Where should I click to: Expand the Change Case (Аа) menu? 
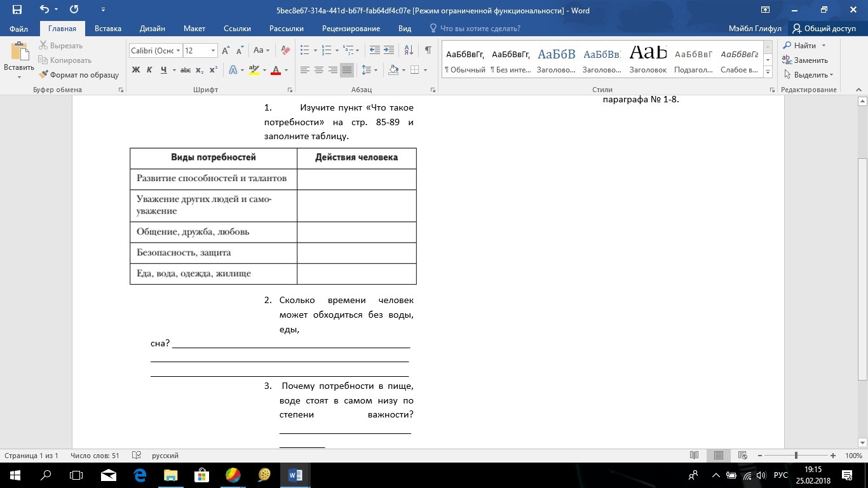coord(261,50)
